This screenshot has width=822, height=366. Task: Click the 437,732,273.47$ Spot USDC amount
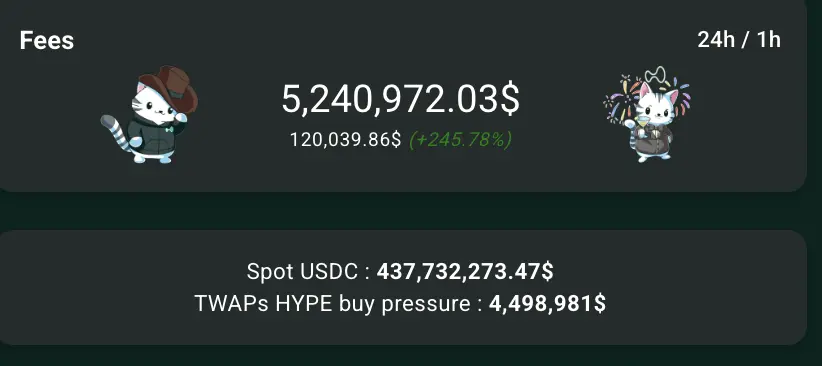465,272
